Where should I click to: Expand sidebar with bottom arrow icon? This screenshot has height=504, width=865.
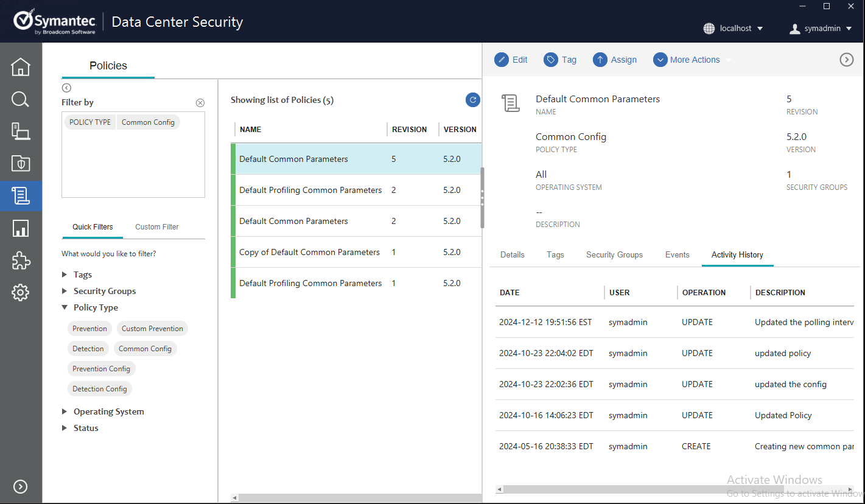pos(20,486)
